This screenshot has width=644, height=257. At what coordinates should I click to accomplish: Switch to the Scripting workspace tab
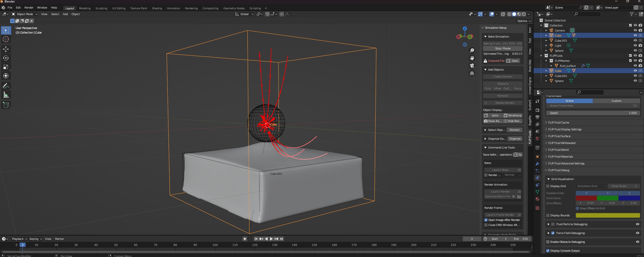255,8
